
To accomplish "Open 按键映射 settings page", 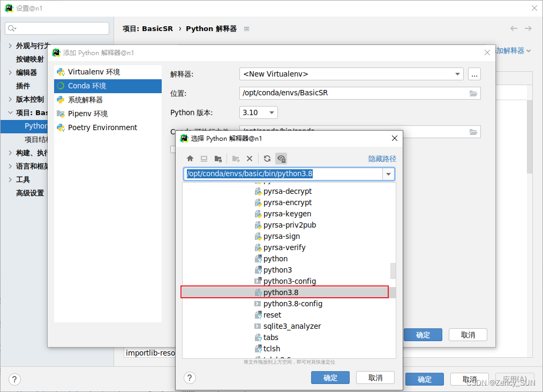I will point(30,59).
